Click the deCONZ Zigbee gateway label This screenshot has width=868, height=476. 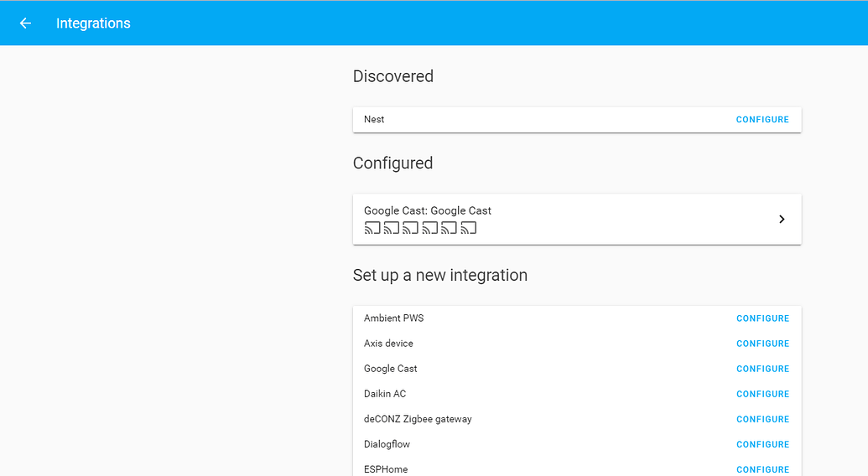click(418, 419)
